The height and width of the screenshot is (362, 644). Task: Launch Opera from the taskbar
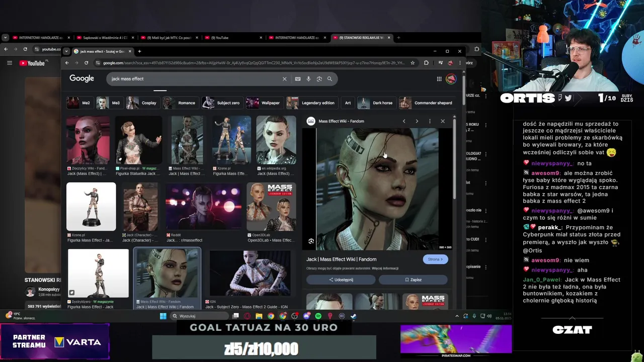pyautogui.click(x=247, y=316)
